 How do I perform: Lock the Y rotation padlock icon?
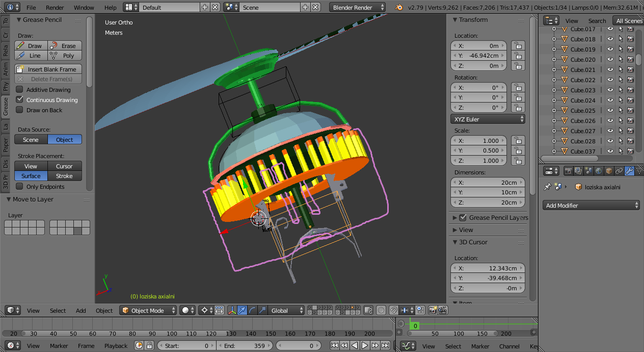[518, 97]
